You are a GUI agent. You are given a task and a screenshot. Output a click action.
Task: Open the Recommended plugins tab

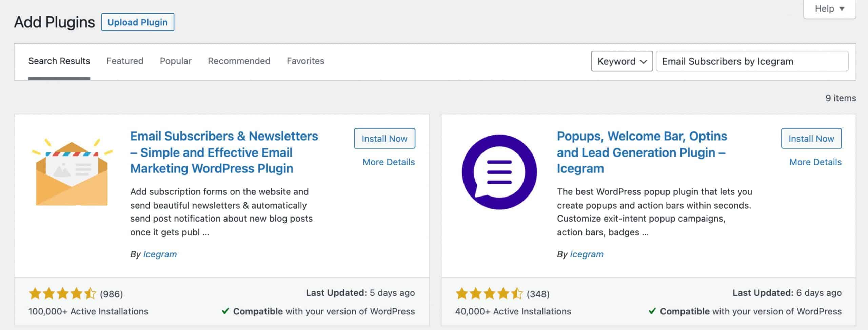pos(239,61)
